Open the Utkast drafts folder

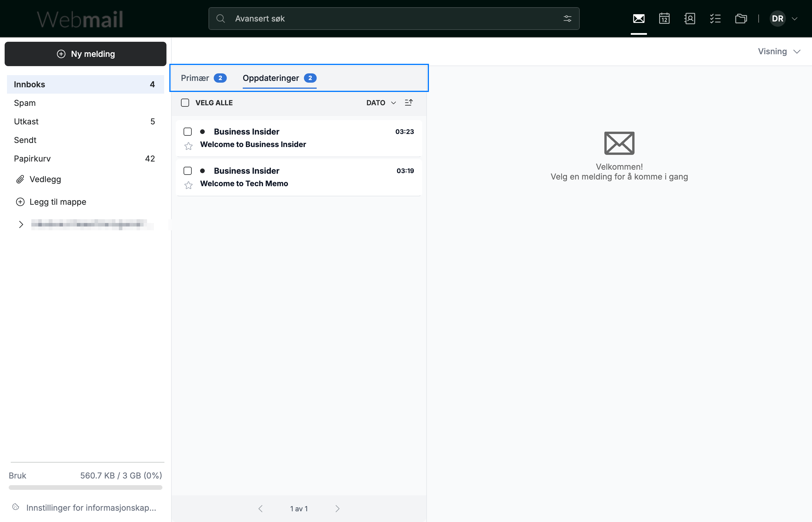[x=85, y=121]
